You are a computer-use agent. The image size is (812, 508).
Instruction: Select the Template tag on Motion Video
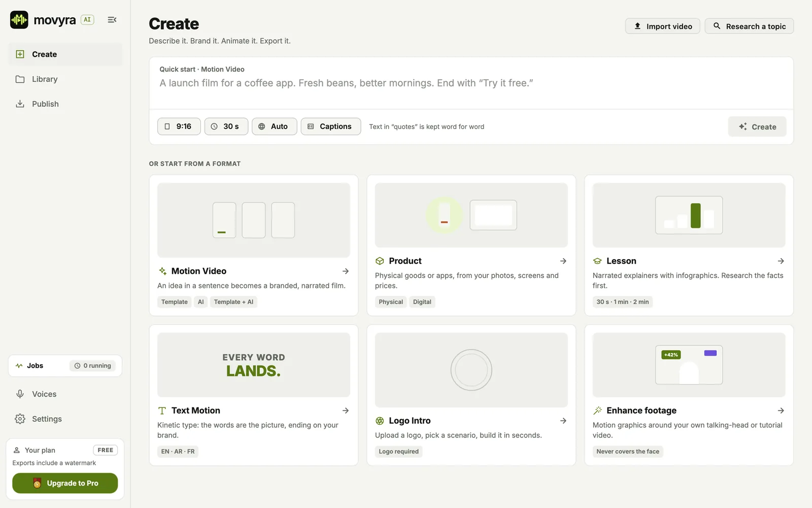tap(175, 302)
